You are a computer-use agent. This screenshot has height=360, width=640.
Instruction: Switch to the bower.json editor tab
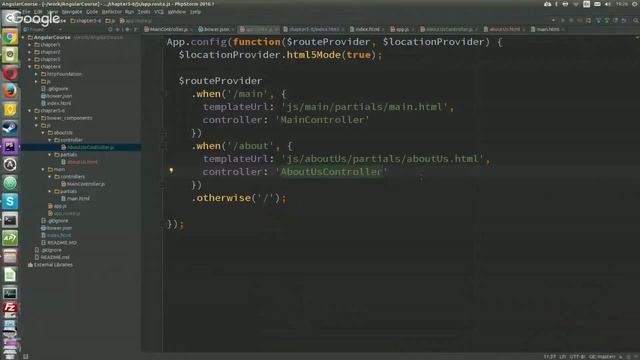tap(216, 29)
